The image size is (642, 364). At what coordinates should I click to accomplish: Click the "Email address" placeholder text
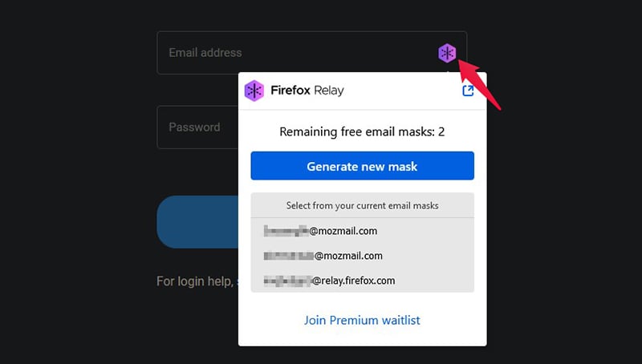click(205, 53)
